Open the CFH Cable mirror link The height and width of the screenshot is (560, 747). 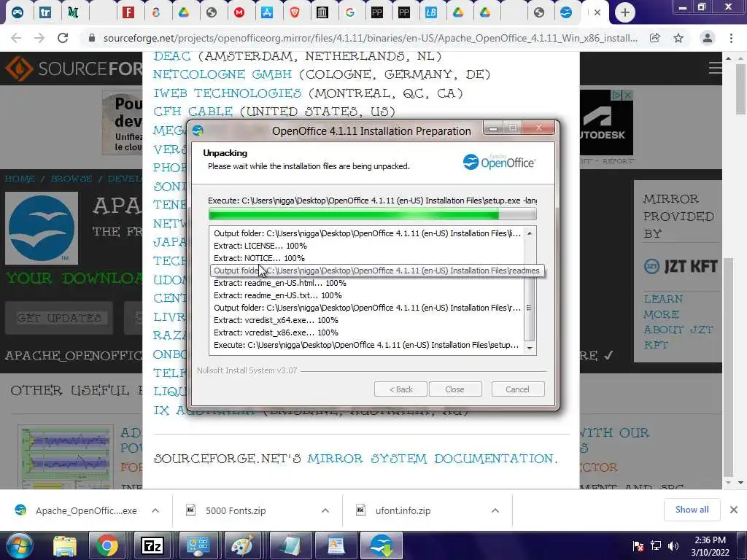(193, 112)
